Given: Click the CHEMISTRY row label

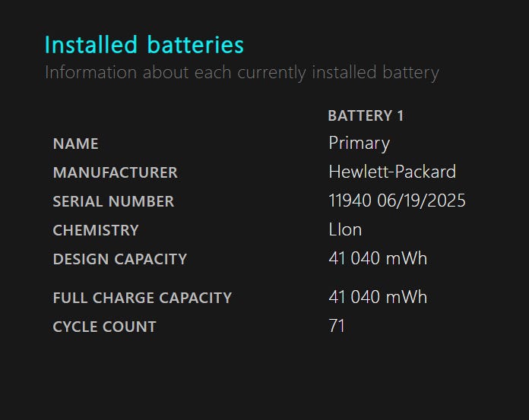Looking at the screenshot, I should tap(96, 230).
